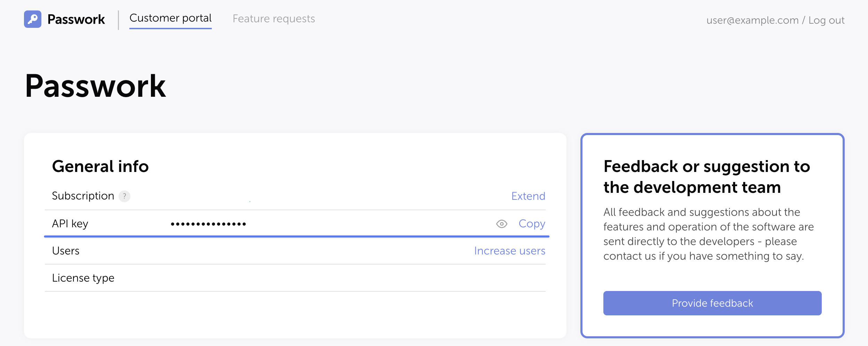Viewport: 868px width, 346px height.
Task: Click the Subscription row label
Action: click(83, 196)
